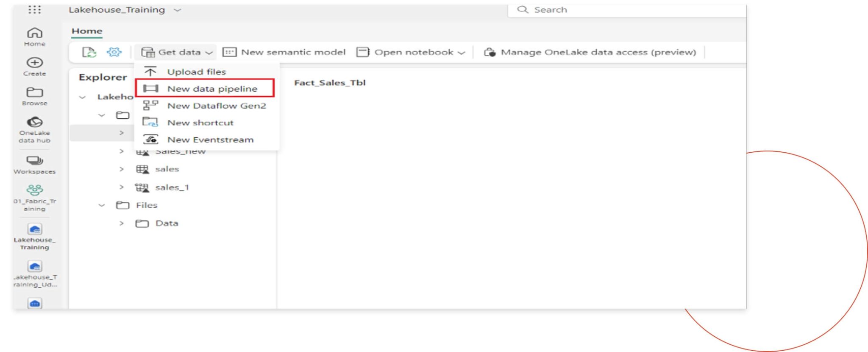Click the Get data button label
This screenshot has width=868, height=352.
[179, 52]
